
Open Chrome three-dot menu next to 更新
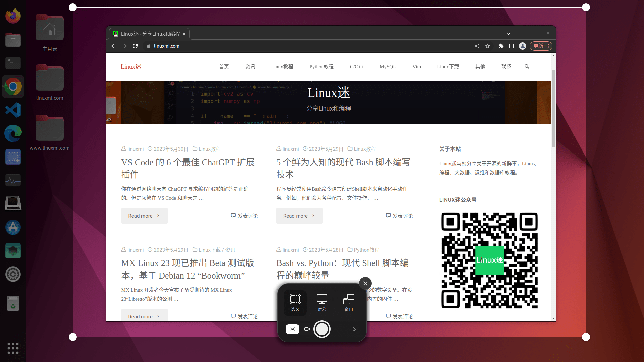(x=549, y=46)
